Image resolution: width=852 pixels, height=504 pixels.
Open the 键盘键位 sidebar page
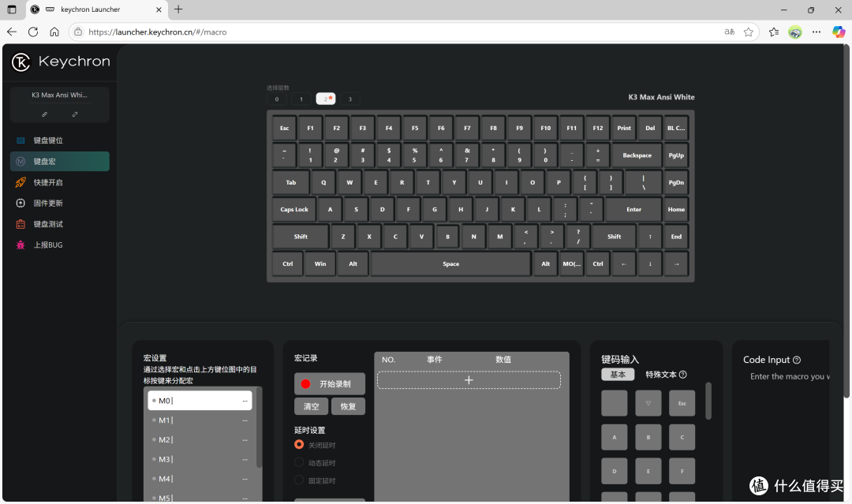coord(60,140)
